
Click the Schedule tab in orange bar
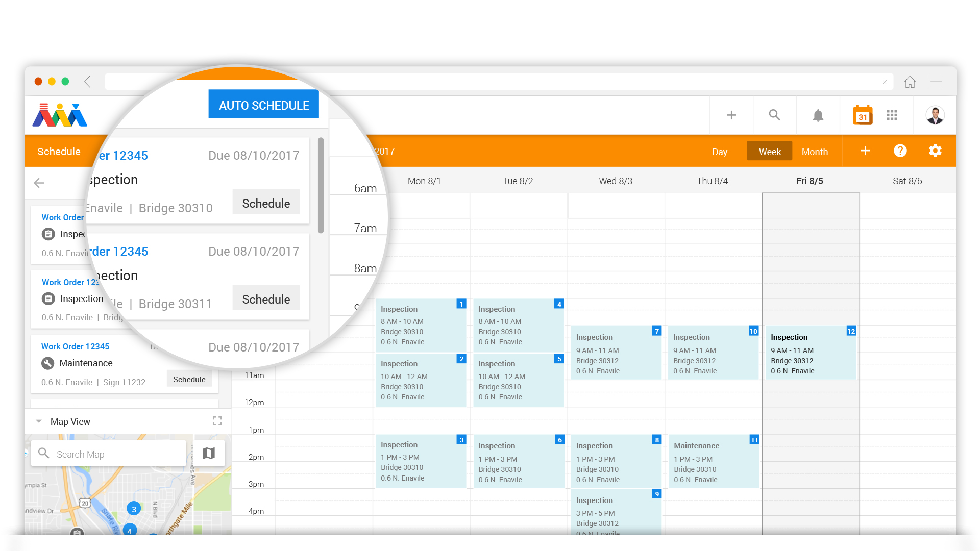coord(59,152)
